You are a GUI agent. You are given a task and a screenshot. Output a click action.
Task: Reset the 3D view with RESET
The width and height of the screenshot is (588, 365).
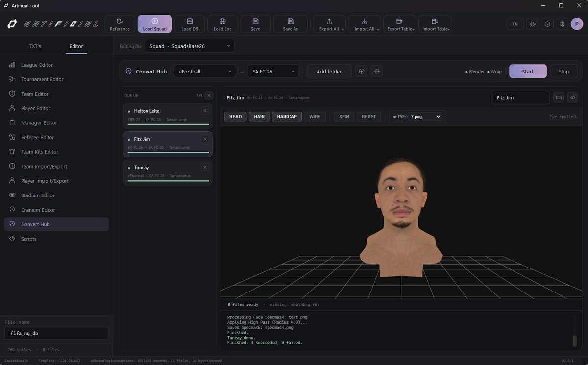[x=369, y=117]
